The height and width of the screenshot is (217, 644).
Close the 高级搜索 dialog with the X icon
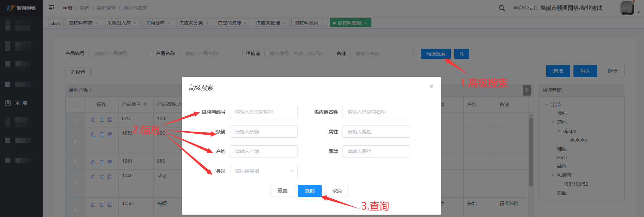(431, 87)
